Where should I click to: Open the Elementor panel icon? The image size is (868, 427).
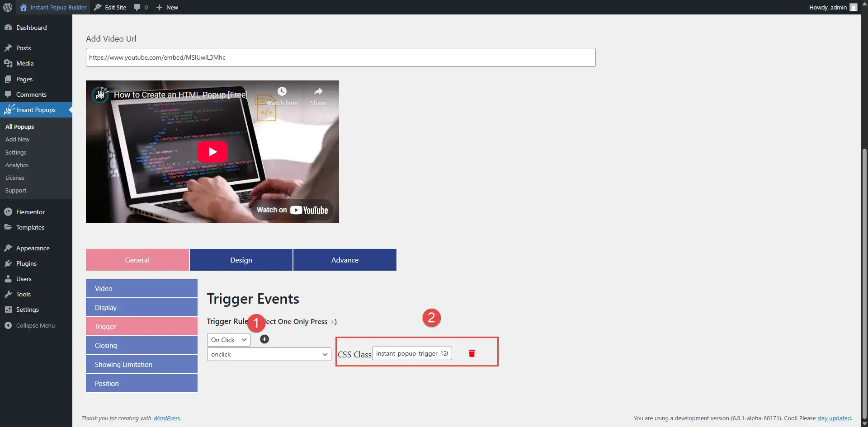click(9, 211)
